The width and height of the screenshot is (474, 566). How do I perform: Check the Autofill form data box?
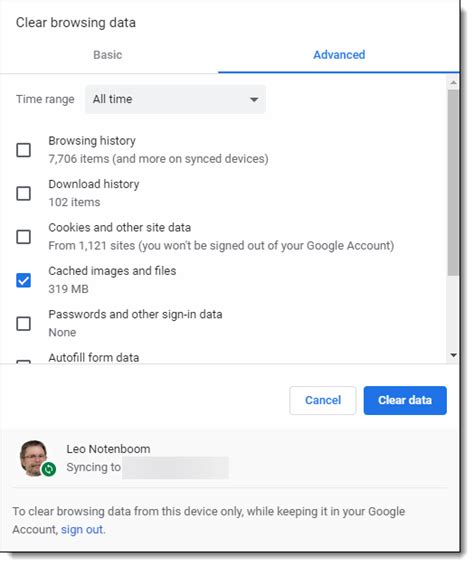(23, 361)
